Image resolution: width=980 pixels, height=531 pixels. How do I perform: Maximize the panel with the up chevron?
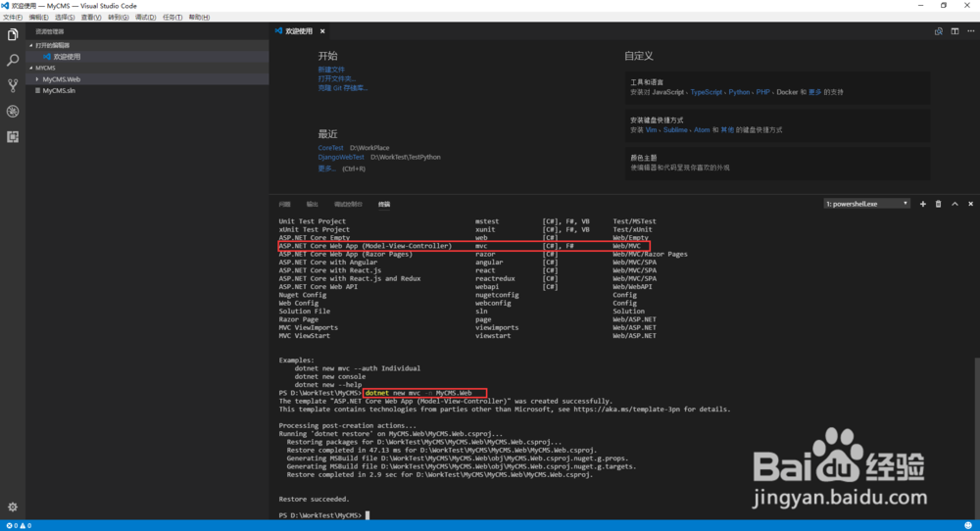point(955,204)
